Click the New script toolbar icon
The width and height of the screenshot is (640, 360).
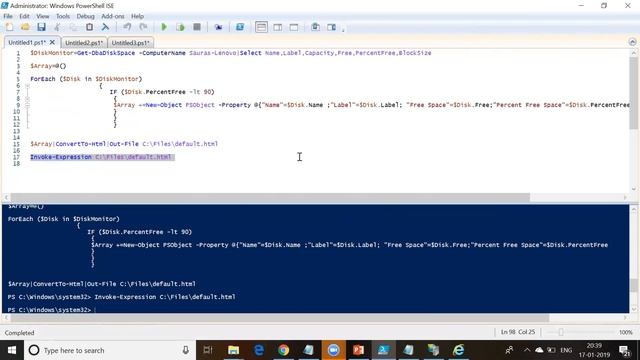tap(9, 27)
